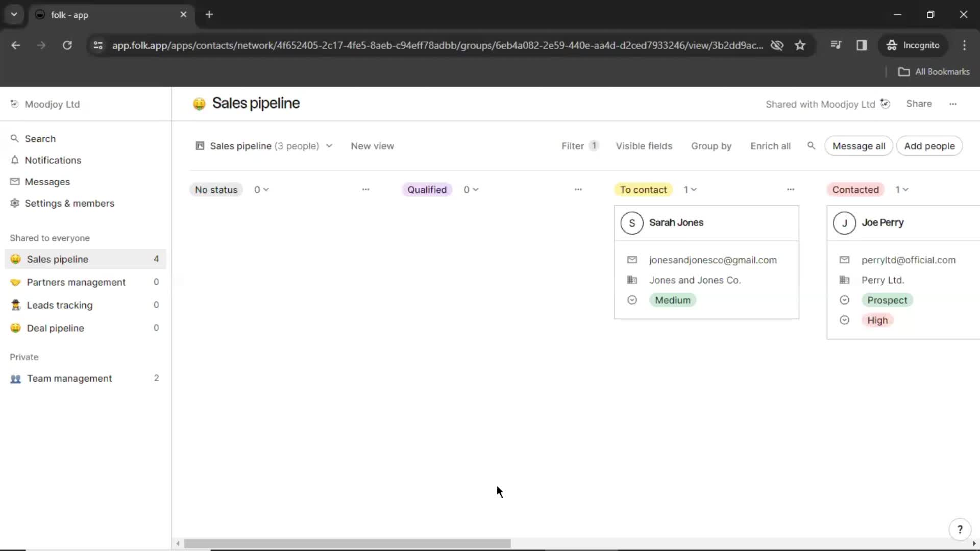This screenshot has height=551, width=980.
Task: Click the To contact column label
Action: [643, 190]
